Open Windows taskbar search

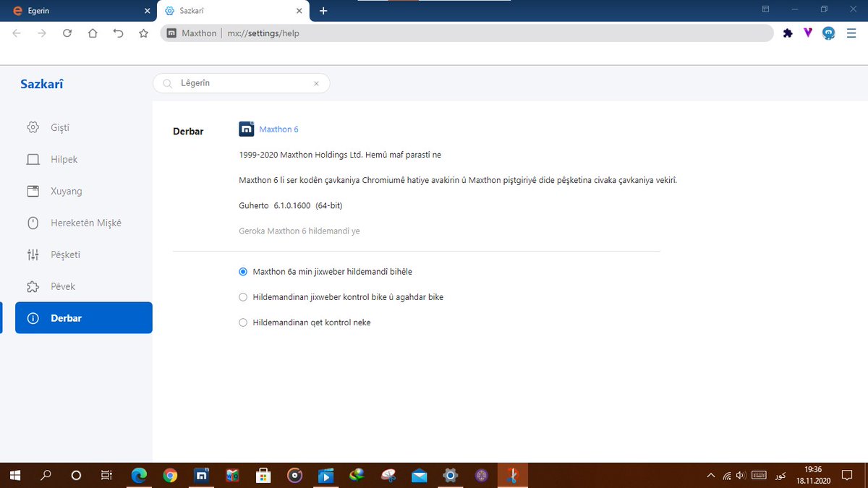(46, 475)
